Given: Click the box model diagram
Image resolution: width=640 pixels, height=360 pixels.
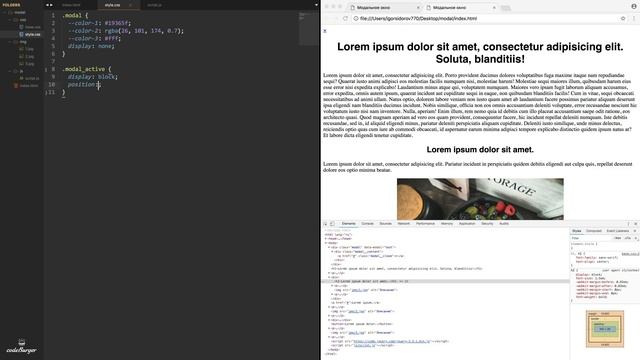Looking at the screenshot, I should click(x=605, y=329).
